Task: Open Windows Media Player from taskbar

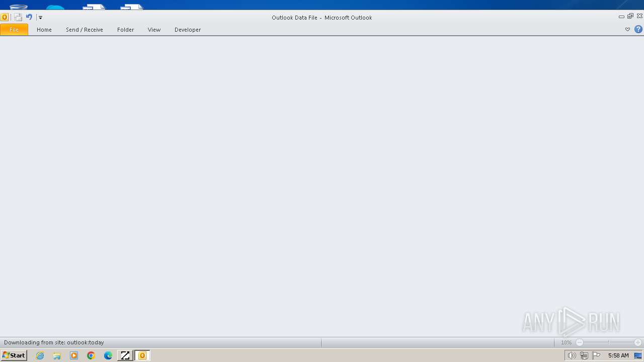Action: pyautogui.click(x=74, y=355)
